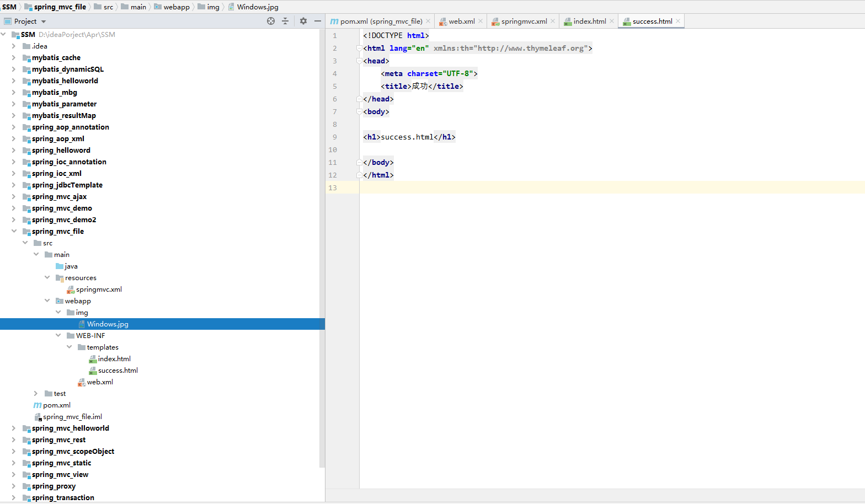This screenshot has height=504, width=865.
Task: Click the success.html file icon in tree
Action: (x=93, y=371)
